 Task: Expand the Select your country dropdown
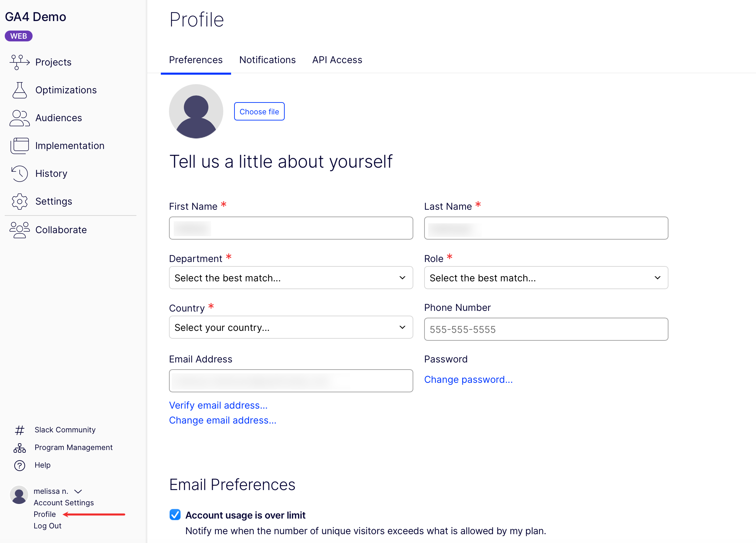tap(290, 327)
